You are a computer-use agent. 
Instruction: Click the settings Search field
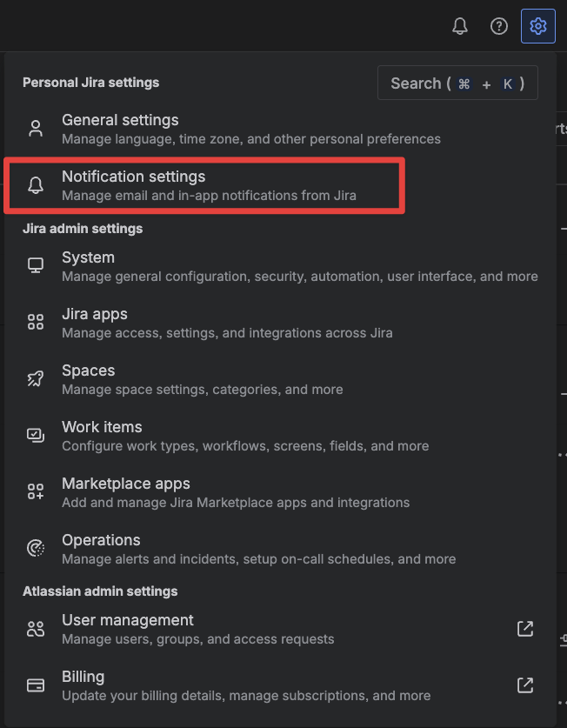click(457, 83)
